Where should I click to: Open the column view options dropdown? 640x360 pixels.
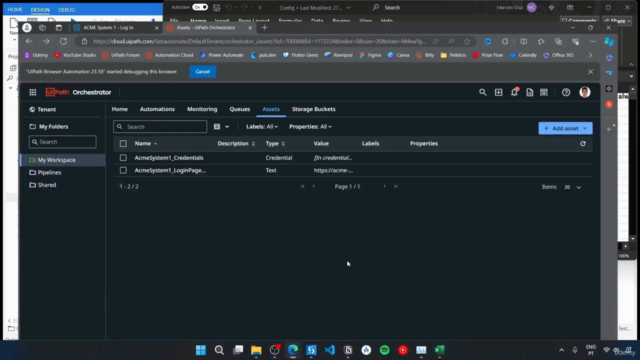(x=221, y=127)
